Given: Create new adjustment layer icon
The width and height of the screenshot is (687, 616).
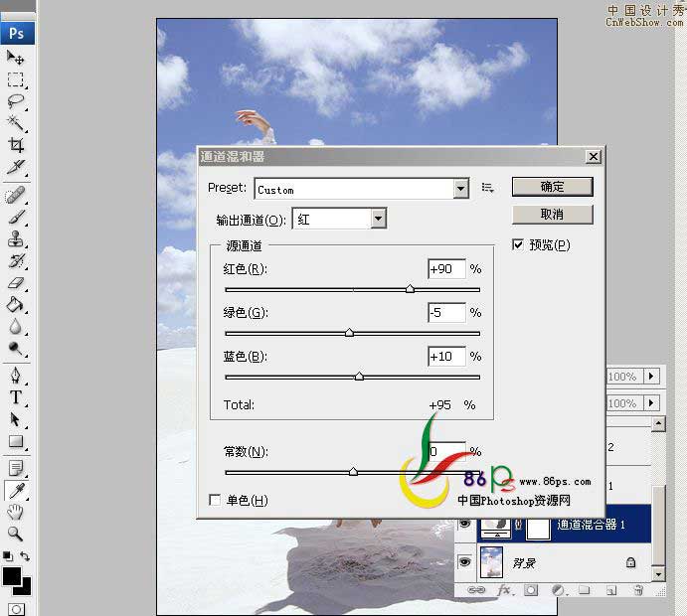Looking at the screenshot, I should click(558, 590).
